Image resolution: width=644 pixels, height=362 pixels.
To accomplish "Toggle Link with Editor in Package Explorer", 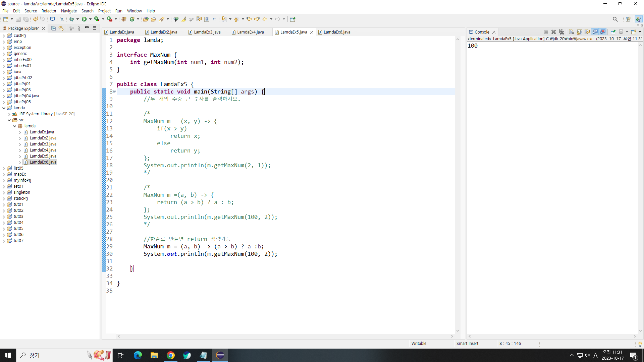I will click(x=61, y=28).
